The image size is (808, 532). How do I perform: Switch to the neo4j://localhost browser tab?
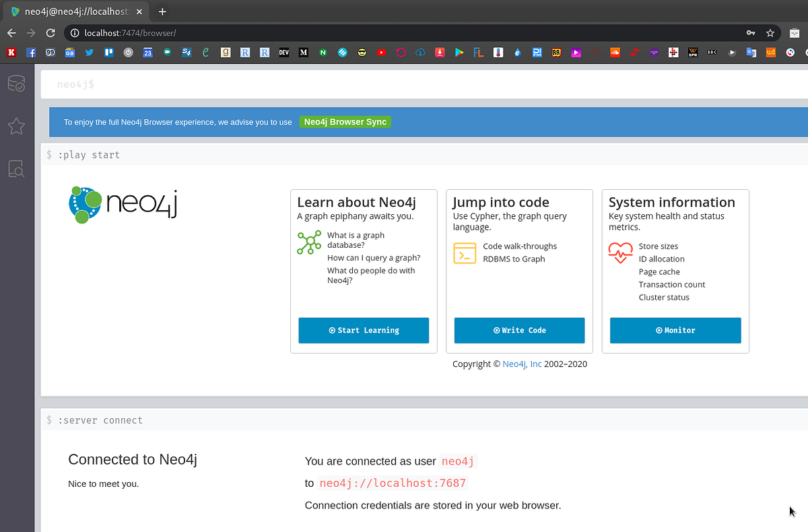click(74, 11)
